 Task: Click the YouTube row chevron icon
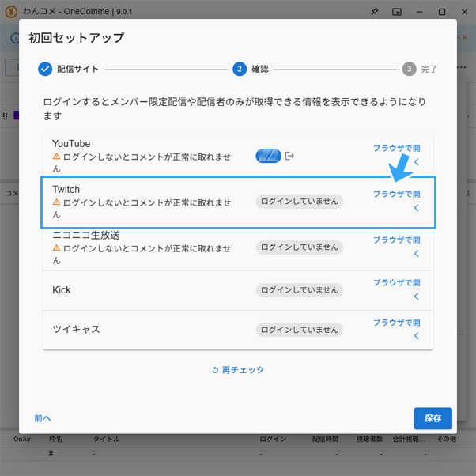417,162
